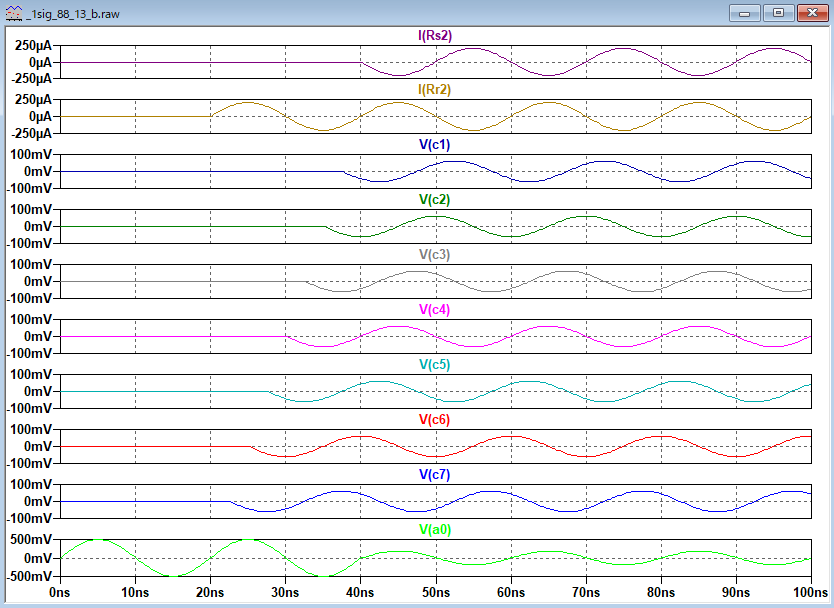
Task: Click 100mV axis label of V(c6) pane
Action: [x=31, y=430]
